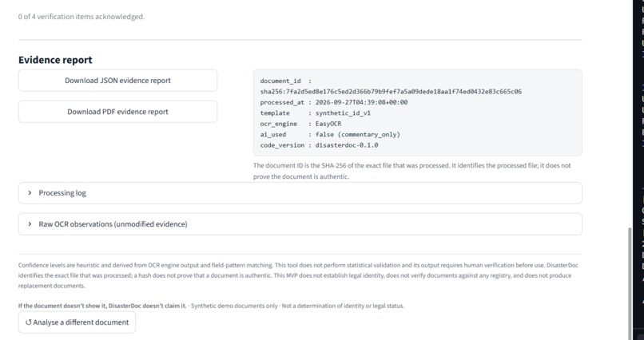Click the processed_at timestamp line
644x340 pixels.
(x=334, y=102)
